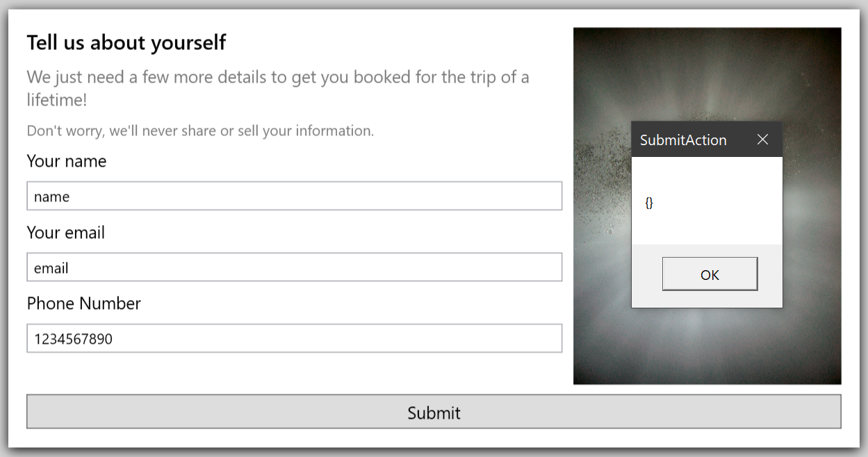This screenshot has height=457, width=868.
Task: Click the 'email' placeholder text
Action: click(x=49, y=267)
